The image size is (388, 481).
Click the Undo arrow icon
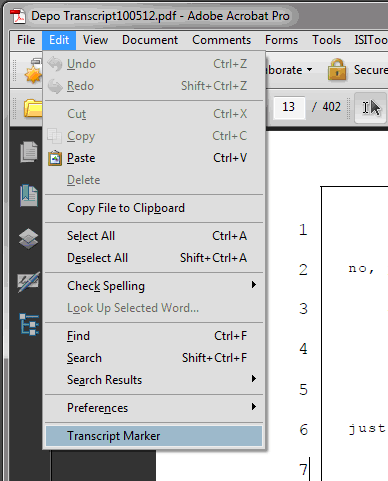coord(55,64)
